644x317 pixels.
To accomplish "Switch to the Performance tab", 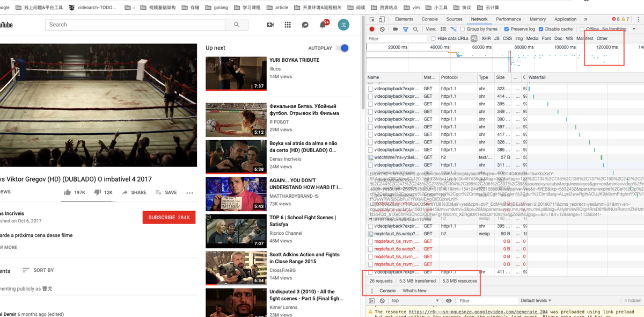I will 508,19.
